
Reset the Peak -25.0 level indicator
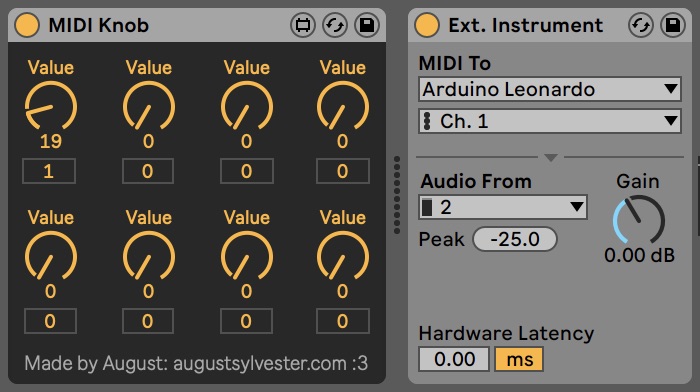coord(515,239)
